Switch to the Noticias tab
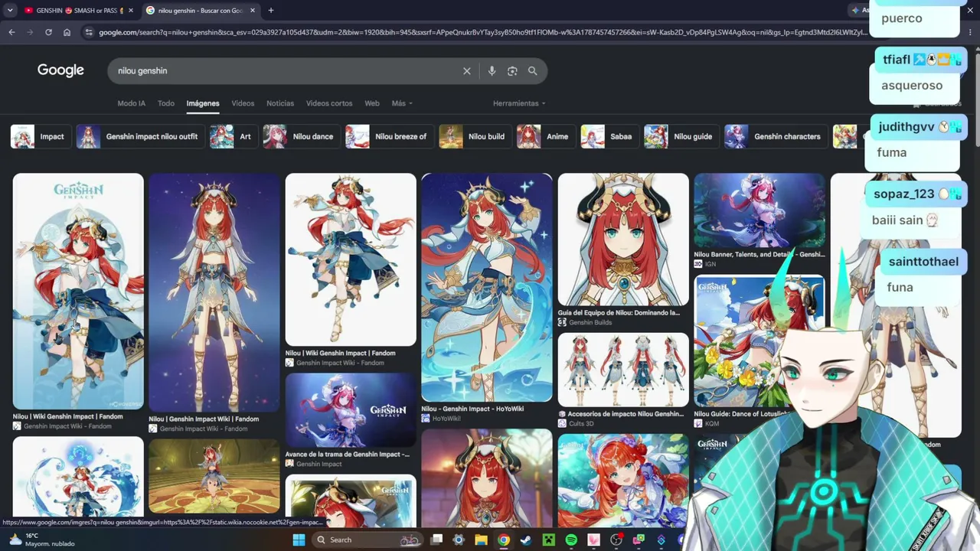This screenshot has width=980, height=551. point(280,103)
